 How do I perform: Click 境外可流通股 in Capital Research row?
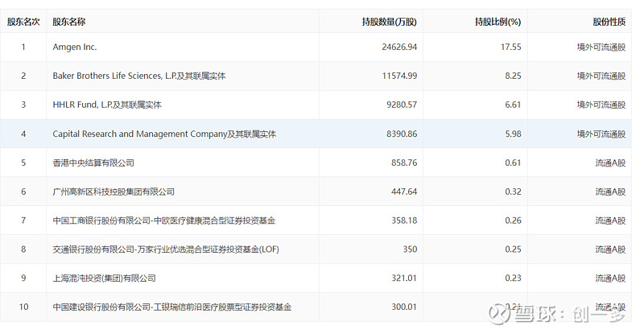coord(601,134)
